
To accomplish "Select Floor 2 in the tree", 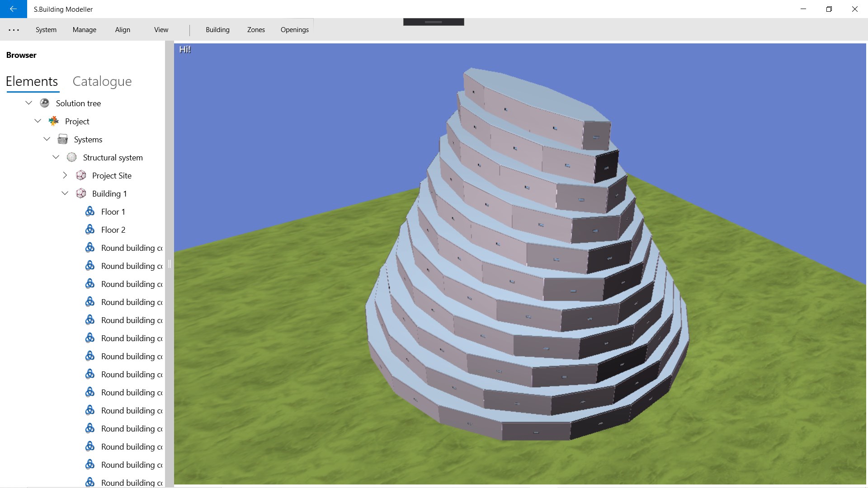I will click(x=113, y=230).
